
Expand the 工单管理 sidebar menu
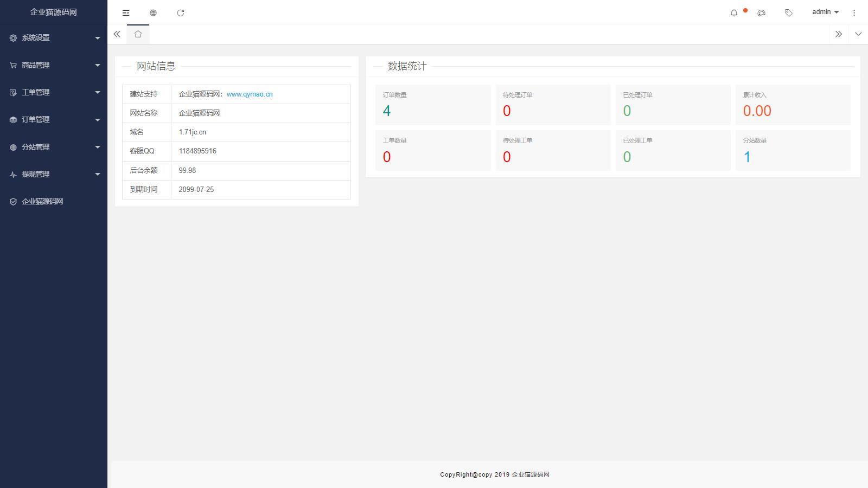54,92
